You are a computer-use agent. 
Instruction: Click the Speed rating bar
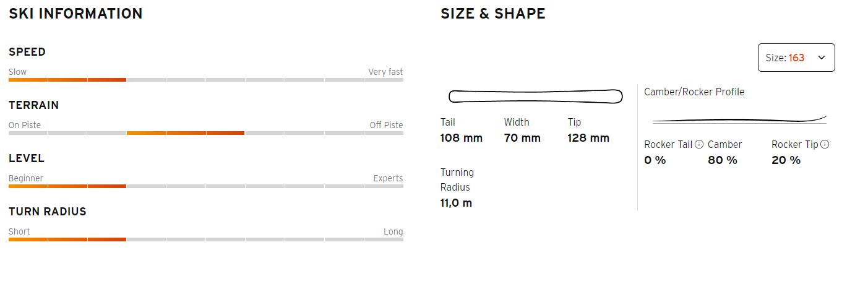coord(206,80)
